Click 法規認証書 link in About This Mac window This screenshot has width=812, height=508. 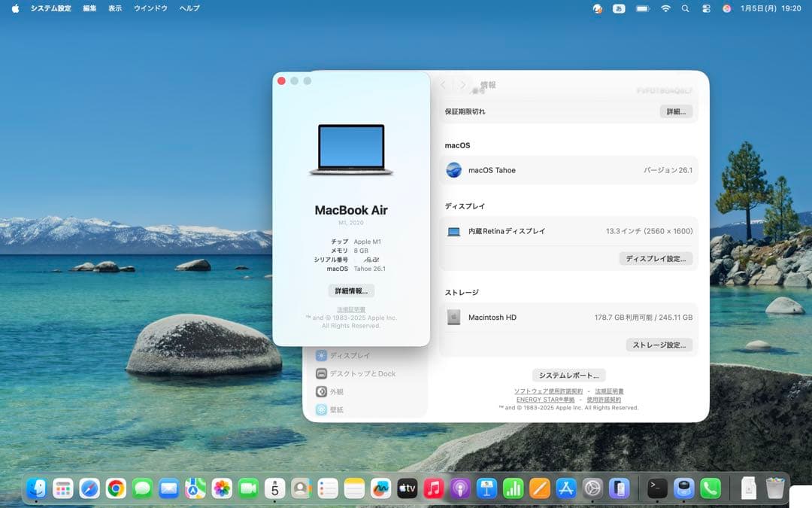[x=351, y=309]
